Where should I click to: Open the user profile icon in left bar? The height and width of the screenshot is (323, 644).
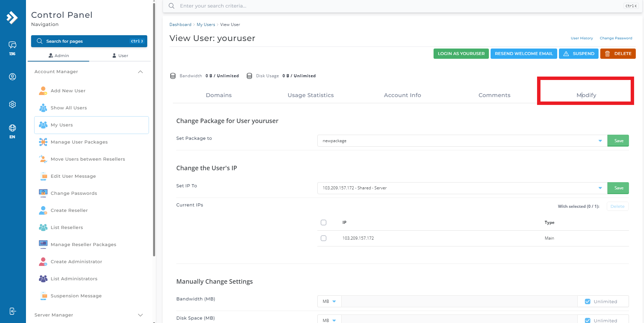12,77
